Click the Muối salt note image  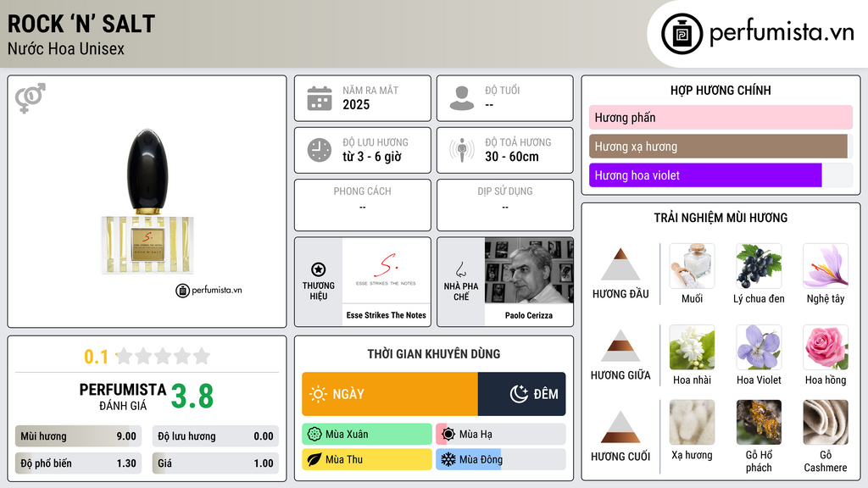(692, 266)
